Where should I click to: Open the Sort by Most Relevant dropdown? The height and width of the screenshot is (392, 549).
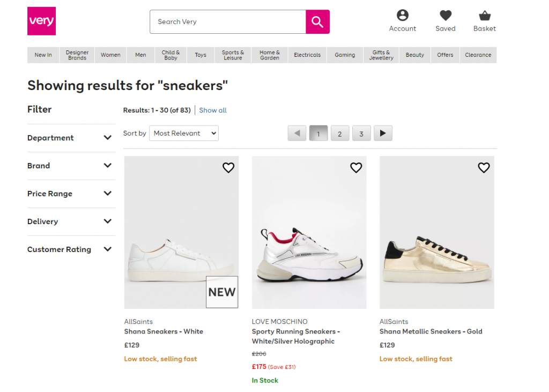pyautogui.click(x=184, y=134)
